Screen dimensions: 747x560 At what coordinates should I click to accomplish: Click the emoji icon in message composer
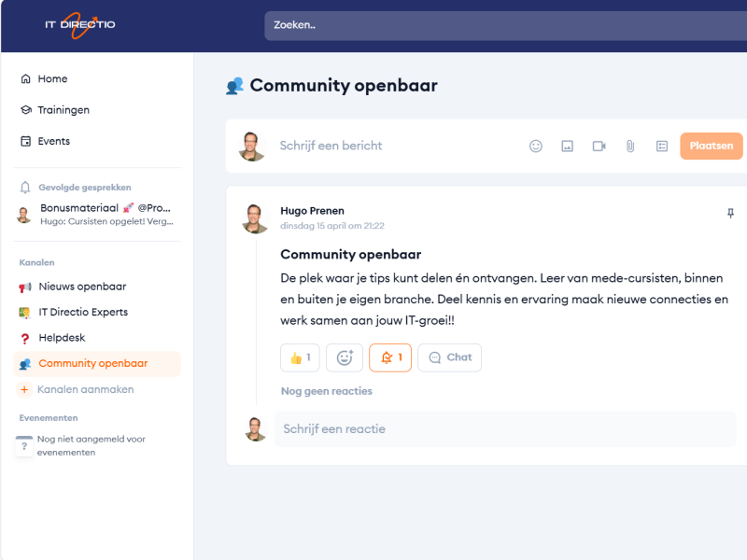[536, 146]
